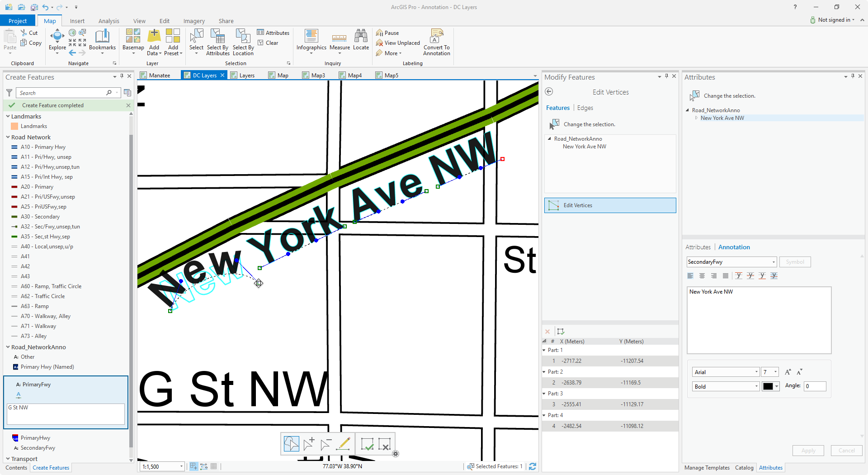Click the black text color swatch
This screenshot has height=475, width=868.
[768, 386]
